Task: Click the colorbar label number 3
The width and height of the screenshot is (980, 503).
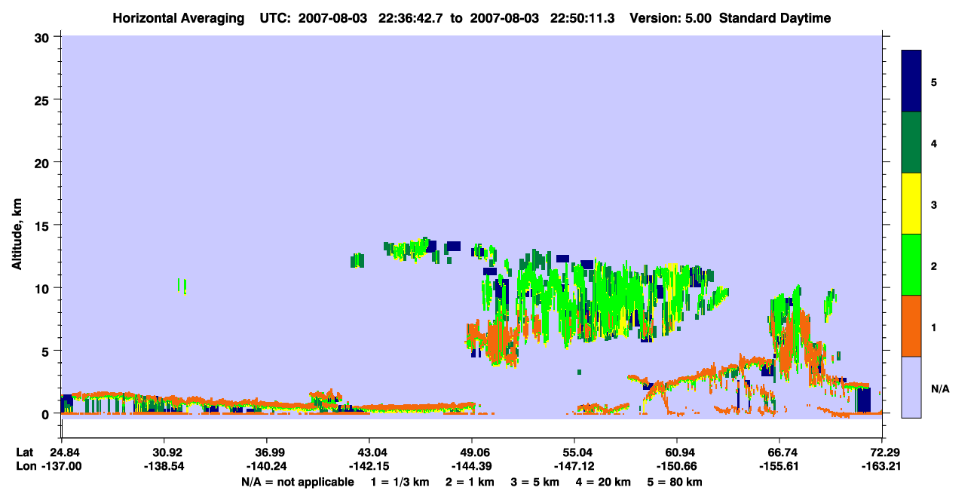Action: click(x=934, y=204)
